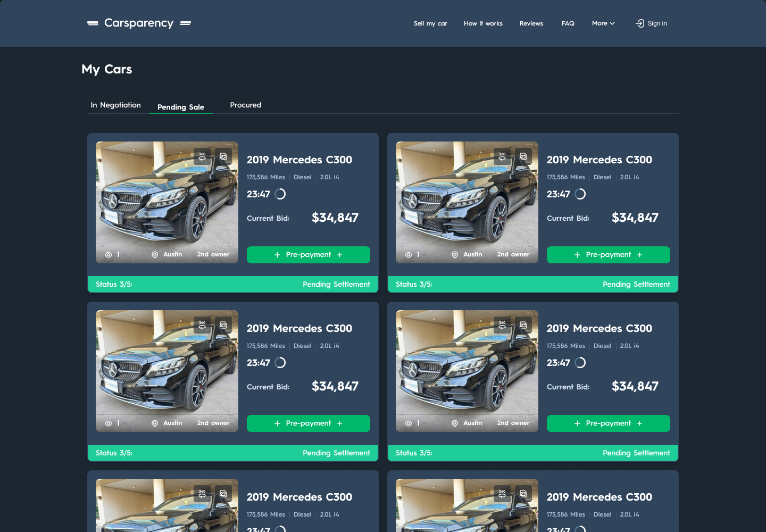Click the middle-right 2019 Mercedes C300 title
The width and height of the screenshot is (766, 532).
click(x=600, y=328)
